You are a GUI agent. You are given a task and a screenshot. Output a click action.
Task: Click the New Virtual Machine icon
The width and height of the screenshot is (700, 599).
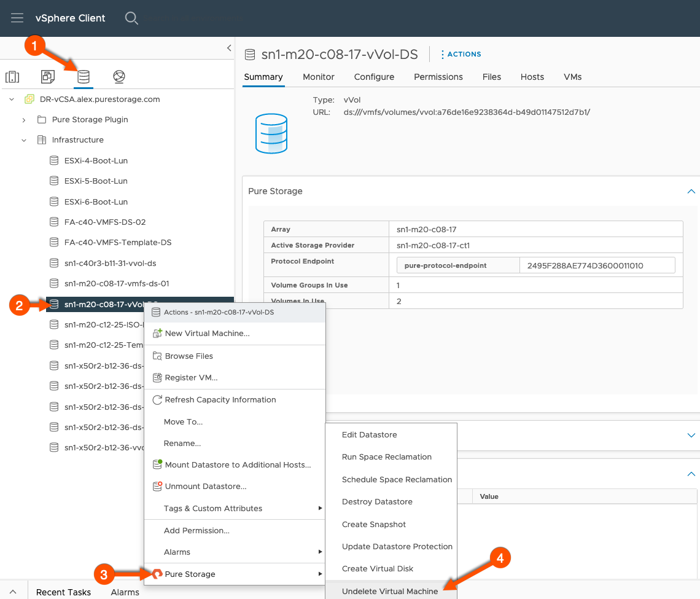pyautogui.click(x=155, y=333)
